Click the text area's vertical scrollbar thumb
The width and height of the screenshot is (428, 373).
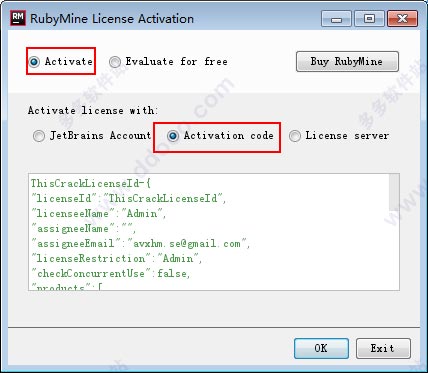(394, 192)
